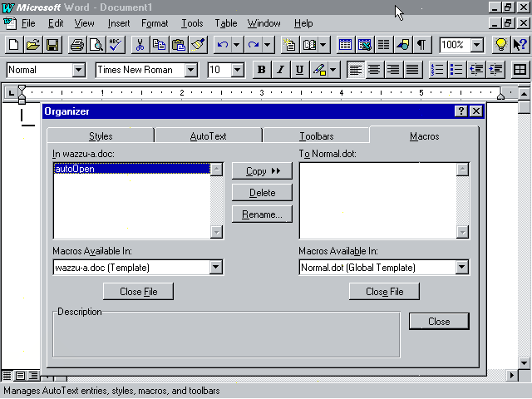Click the Open folder icon
The image size is (532, 399).
click(33, 45)
